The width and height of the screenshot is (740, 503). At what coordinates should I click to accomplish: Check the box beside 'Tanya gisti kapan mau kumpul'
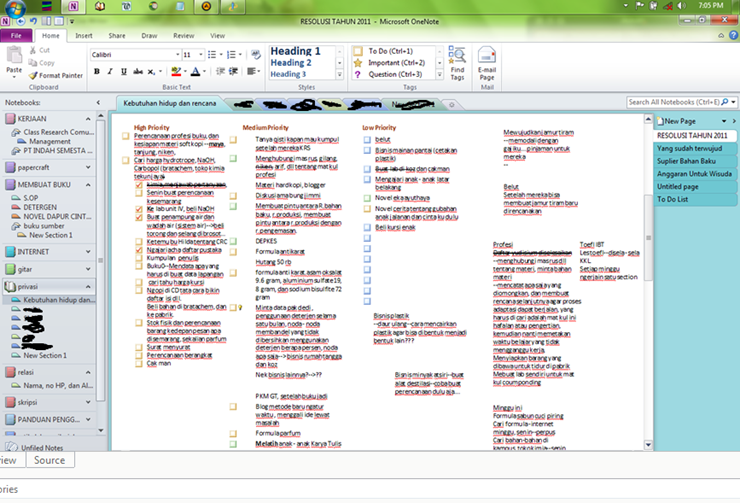click(233, 140)
